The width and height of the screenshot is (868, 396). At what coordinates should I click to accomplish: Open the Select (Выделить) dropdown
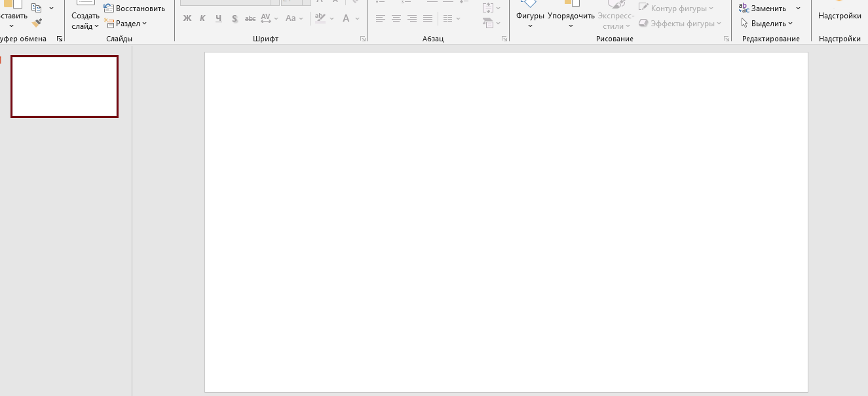(x=768, y=24)
